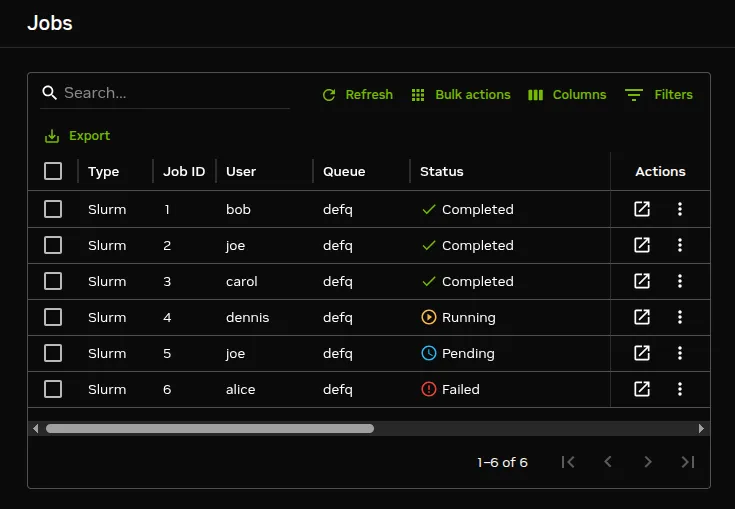Open more options for job 6
Screen dimensions: 735x509
(680, 389)
